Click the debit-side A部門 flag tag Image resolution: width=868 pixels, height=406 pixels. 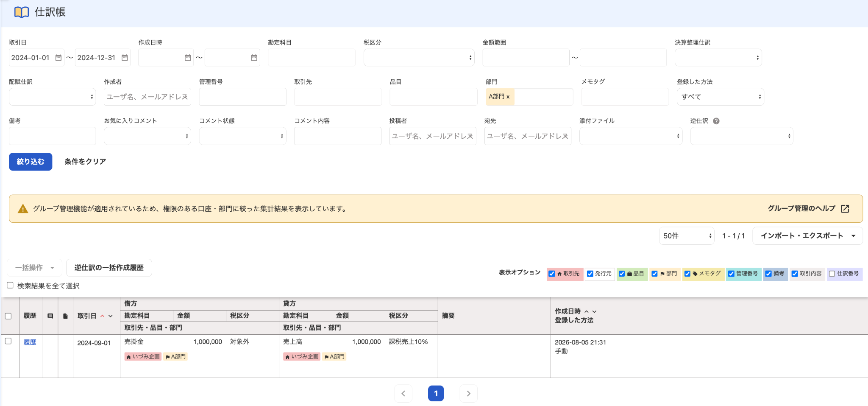click(175, 357)
